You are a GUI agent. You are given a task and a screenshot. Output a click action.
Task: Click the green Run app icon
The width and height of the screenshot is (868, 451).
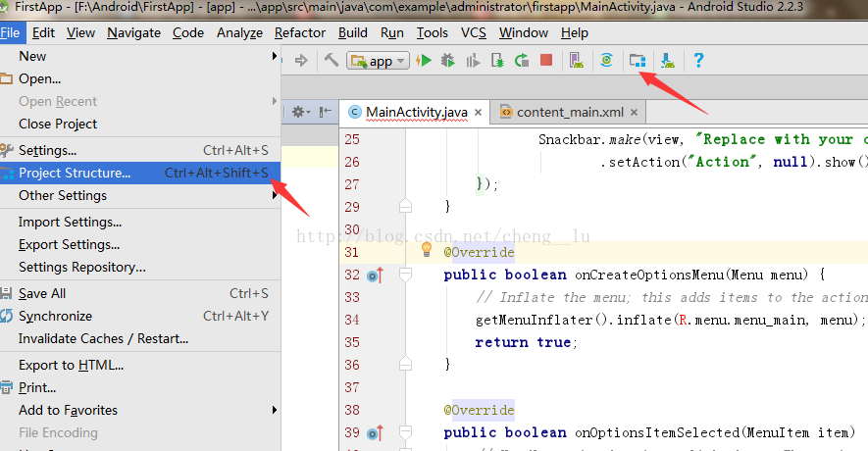coord(424,61)
